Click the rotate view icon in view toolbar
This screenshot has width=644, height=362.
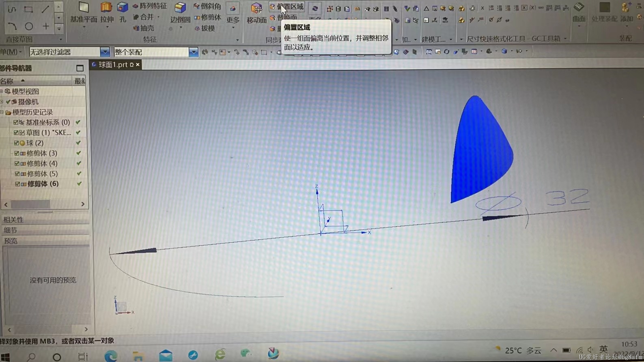[446, 52]
